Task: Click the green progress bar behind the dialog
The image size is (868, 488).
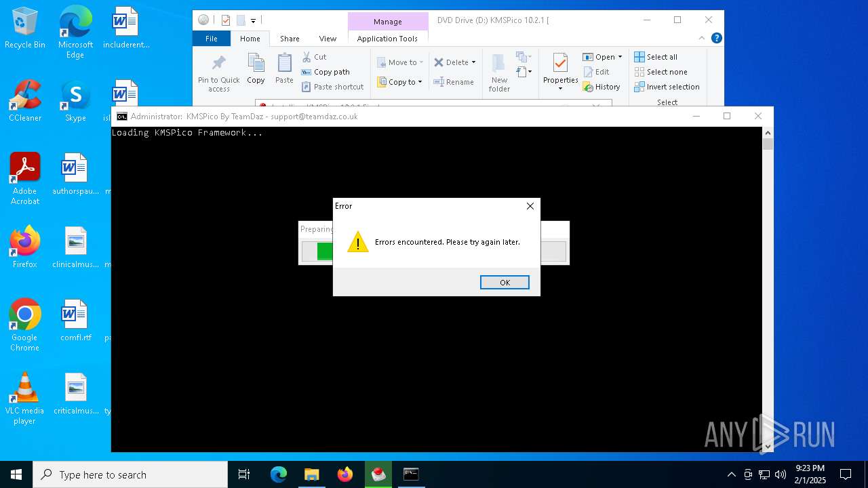Action: point(325,251)
